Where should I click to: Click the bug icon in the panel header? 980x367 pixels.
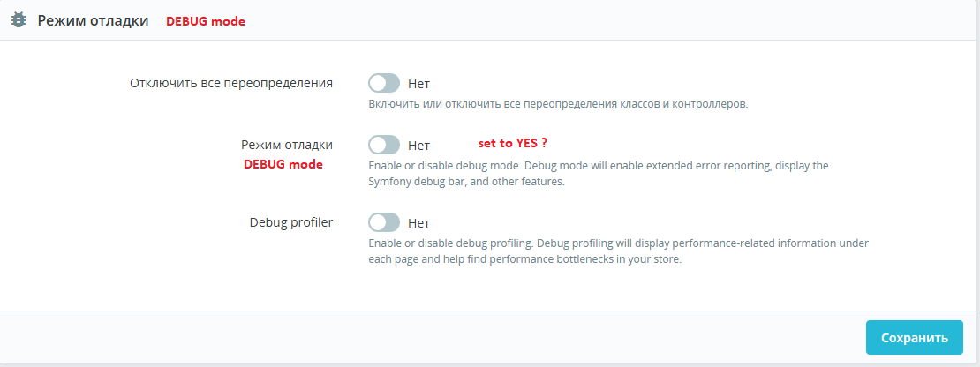click(18, 21)
